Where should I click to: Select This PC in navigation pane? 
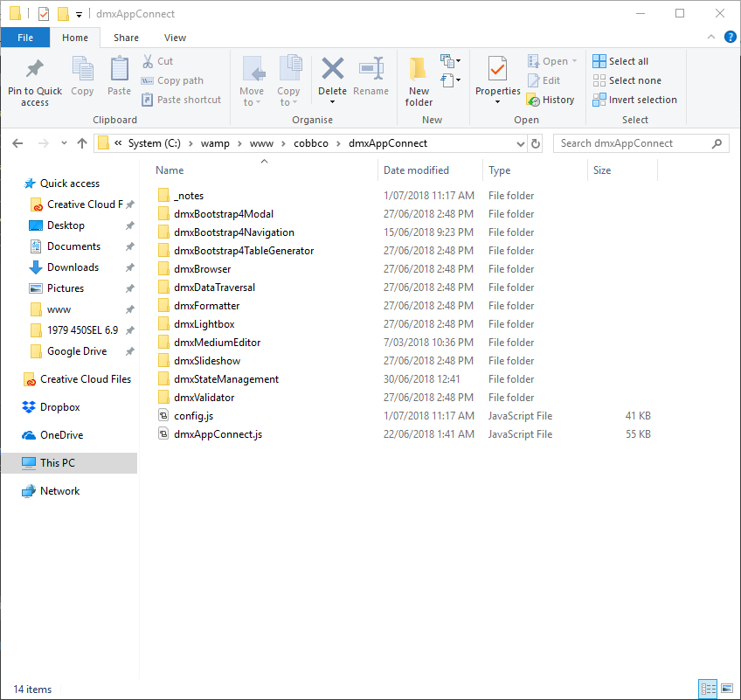point(69,462)
